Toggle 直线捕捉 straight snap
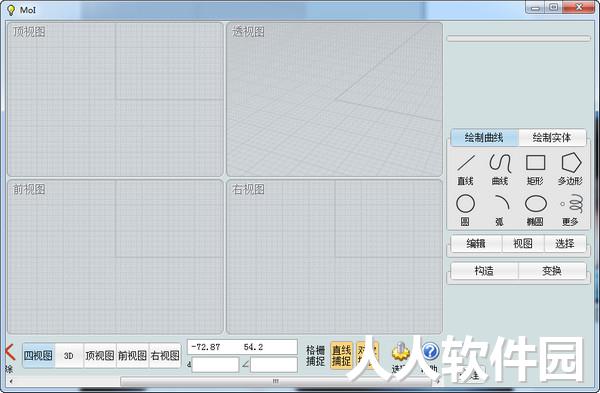The height and width of the screenshot is (393, 600). pos(341,355)
